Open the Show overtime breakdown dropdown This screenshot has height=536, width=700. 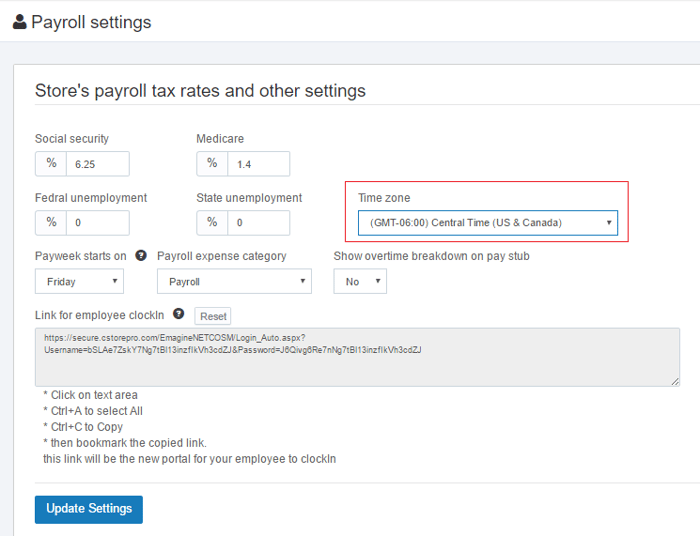[x=360, y=282]
